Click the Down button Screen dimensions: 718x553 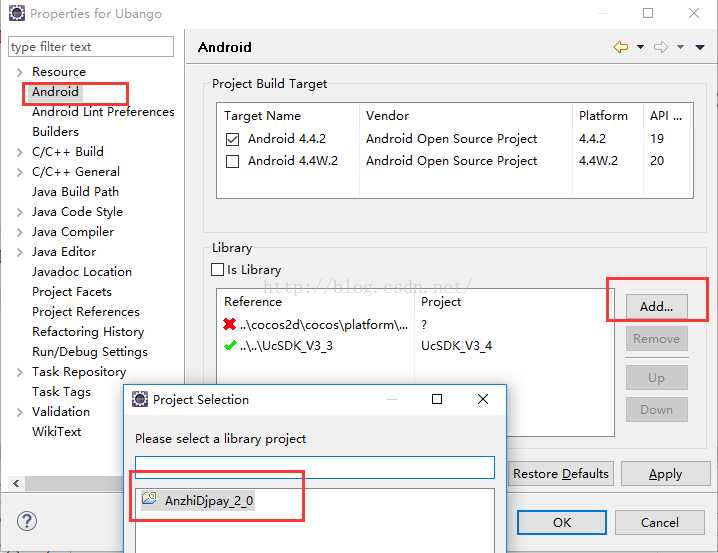pyautogui.click(x=657, y=410)
